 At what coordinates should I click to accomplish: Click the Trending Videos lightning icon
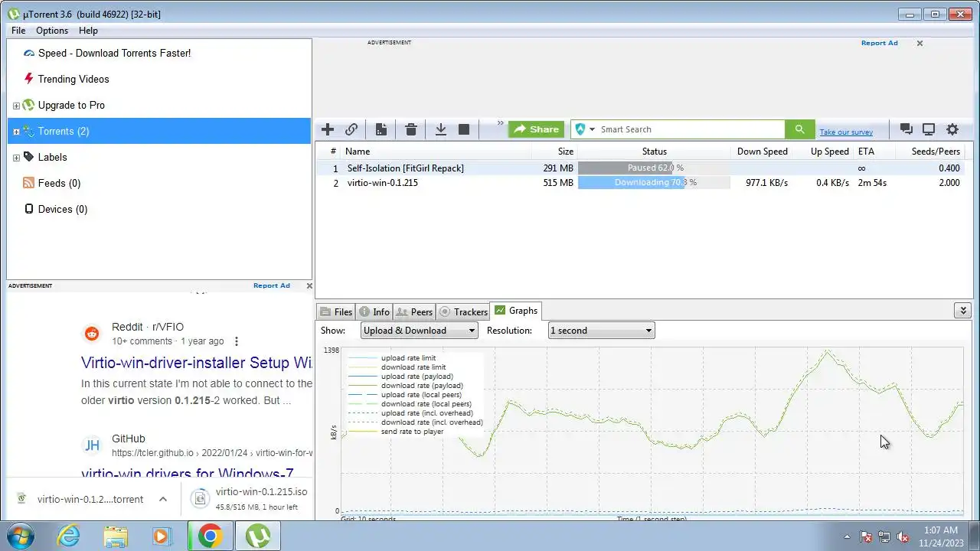(28, 79)
